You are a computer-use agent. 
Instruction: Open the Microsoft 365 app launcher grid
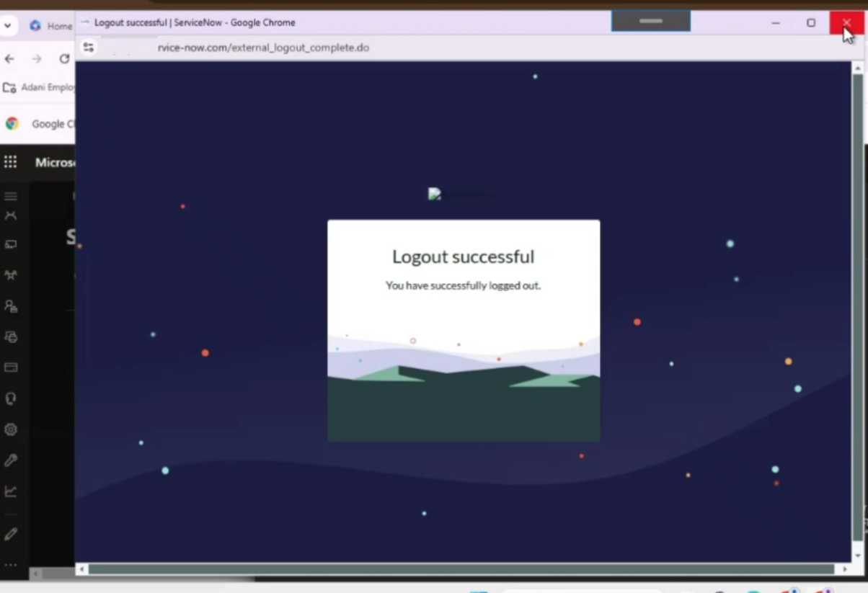coord(10,160)
